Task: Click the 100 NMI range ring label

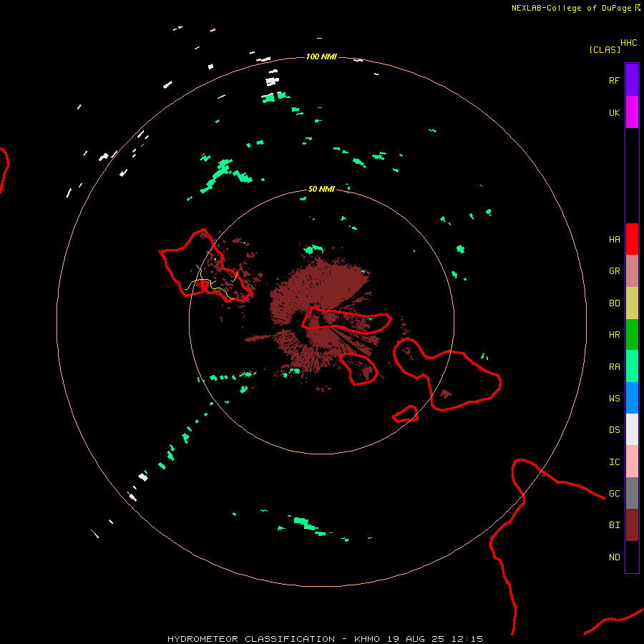Action: pyautogui.click(x=321, y=57)
